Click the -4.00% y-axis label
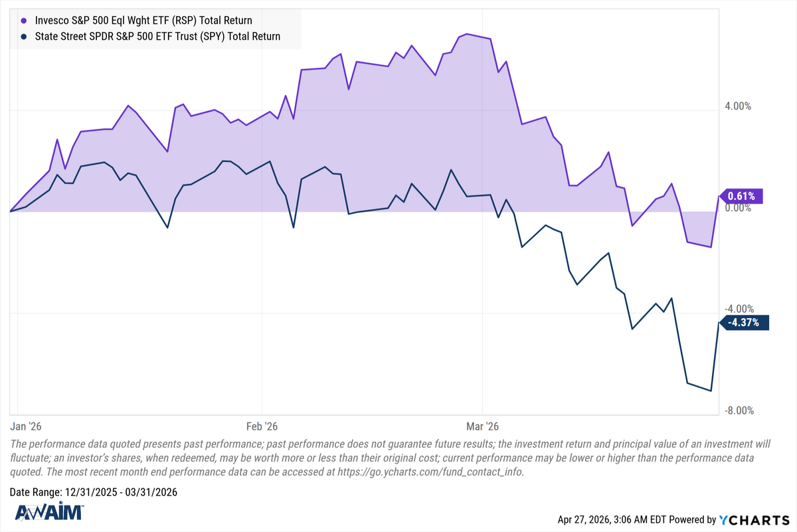This screenshot has height=532, width=797. coord(736,309)
